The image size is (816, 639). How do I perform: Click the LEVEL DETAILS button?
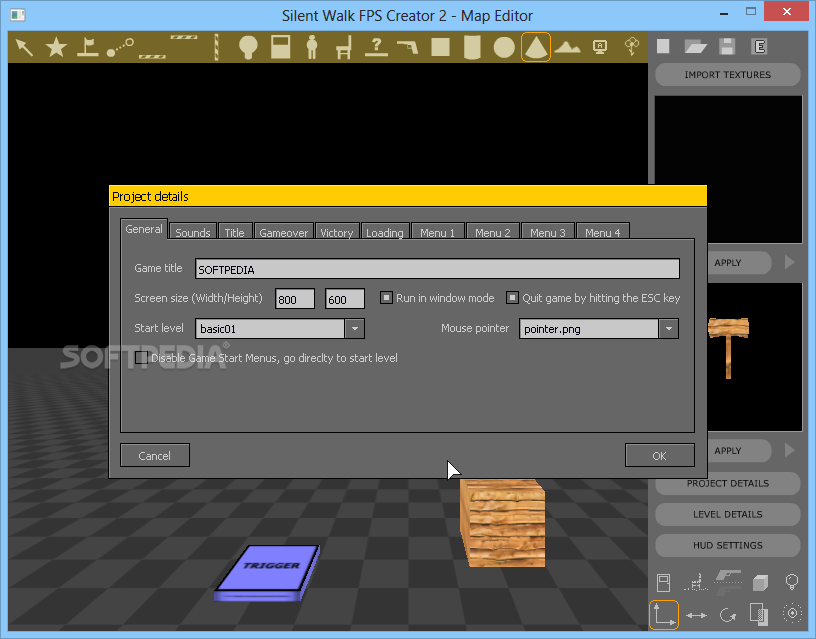coord(728,514)
